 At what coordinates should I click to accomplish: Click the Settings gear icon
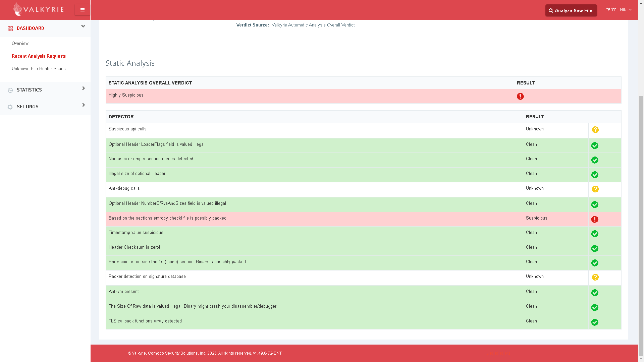tap(10, 107)
